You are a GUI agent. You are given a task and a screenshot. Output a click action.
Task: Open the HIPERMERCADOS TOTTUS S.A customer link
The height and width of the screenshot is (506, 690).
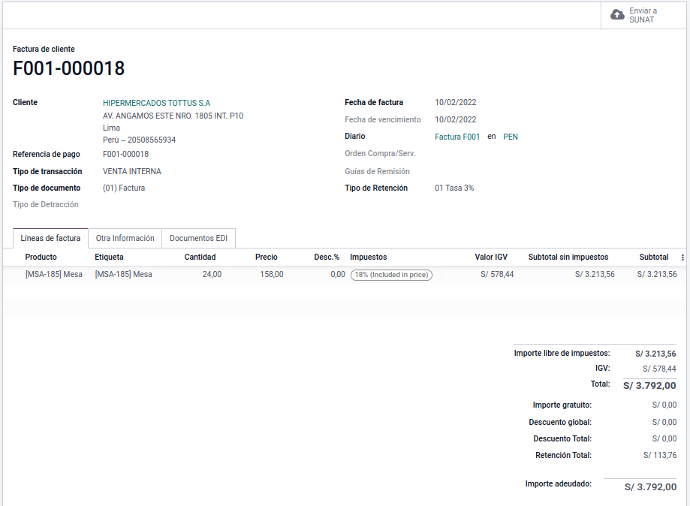point(157,103)
